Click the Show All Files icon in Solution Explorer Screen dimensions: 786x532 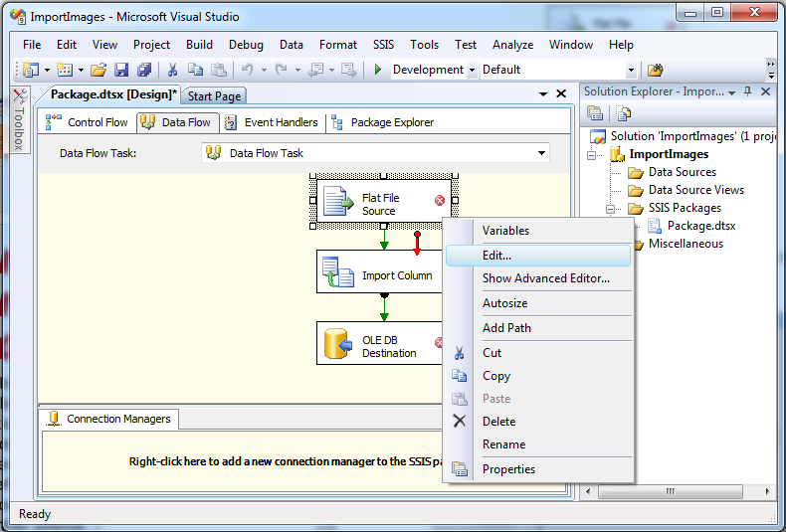(624, 113)
